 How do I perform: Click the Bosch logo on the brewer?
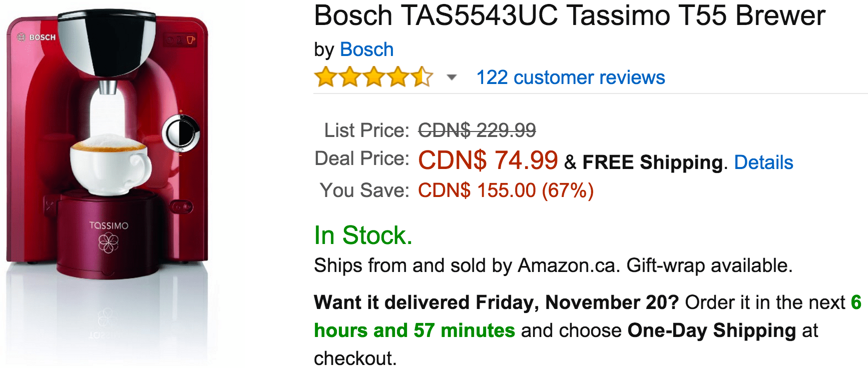pyautogui.click(x=37, y=37)
